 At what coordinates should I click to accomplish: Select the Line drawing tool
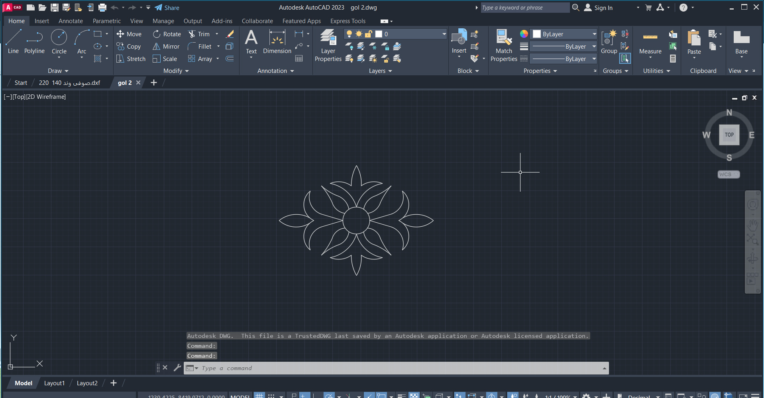pyautogui.click(x=13, y=41)
